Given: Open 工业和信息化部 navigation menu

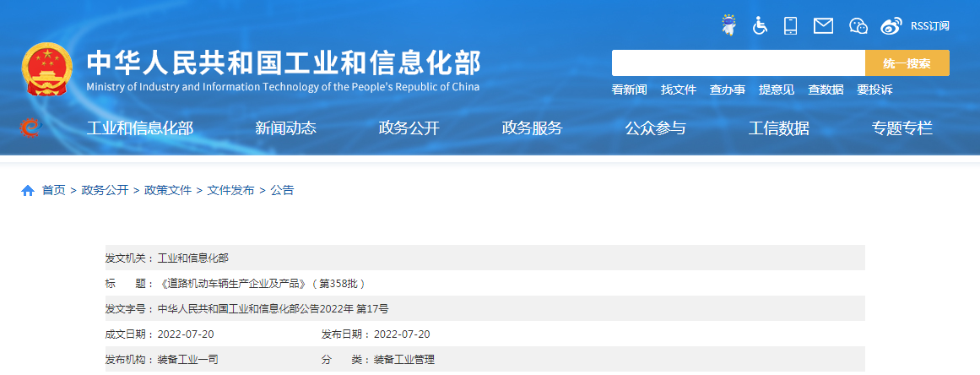Looking at the screenshot, I should pos(140,128).
